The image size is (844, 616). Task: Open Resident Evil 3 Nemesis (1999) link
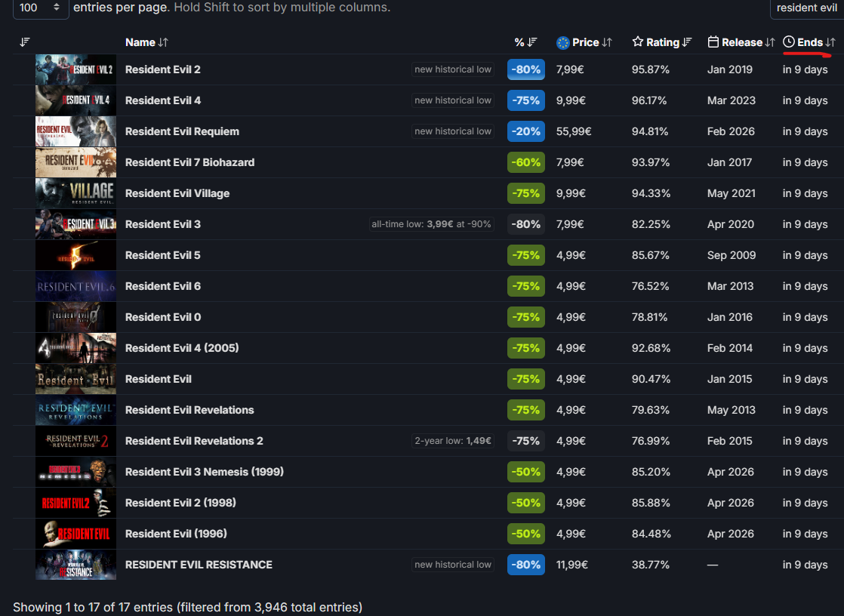[x=204, y=472]
